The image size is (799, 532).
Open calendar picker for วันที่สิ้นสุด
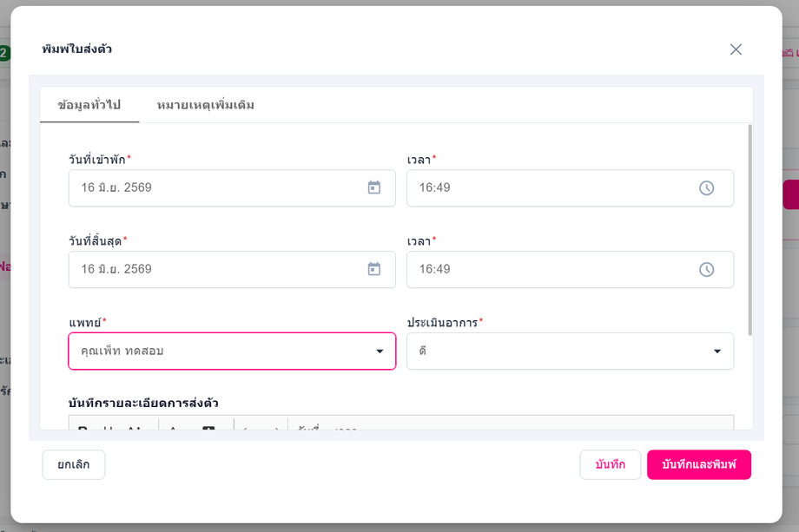point(374,269)
